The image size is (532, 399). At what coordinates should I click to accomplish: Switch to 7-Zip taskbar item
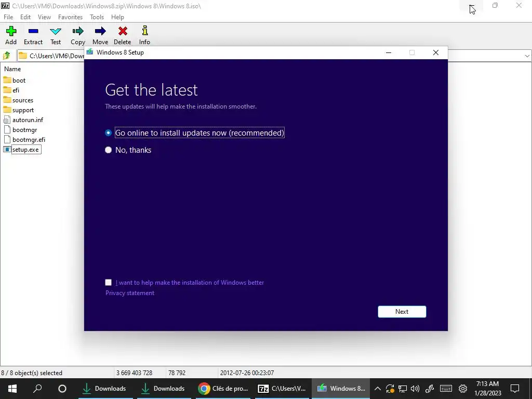pos(282,389)
